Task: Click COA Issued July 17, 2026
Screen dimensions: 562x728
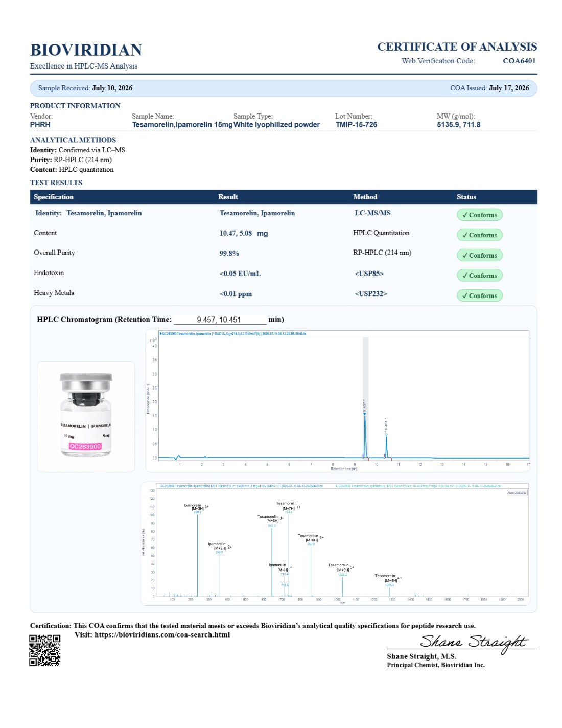Action: [489, 88]
